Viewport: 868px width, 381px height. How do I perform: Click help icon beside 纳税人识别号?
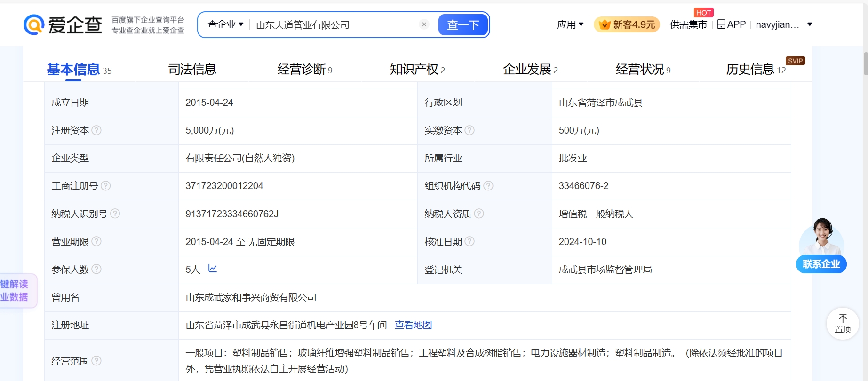tap(115, 214)
